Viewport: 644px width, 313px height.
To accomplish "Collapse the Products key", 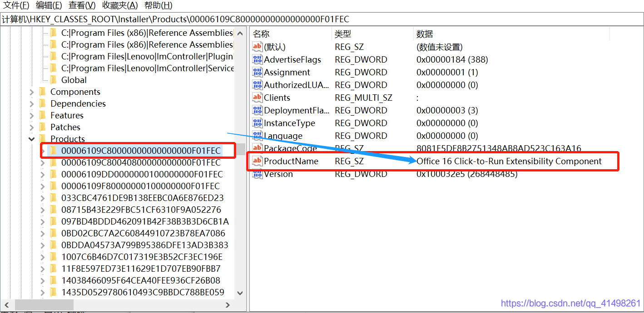I will pos(32,139).
